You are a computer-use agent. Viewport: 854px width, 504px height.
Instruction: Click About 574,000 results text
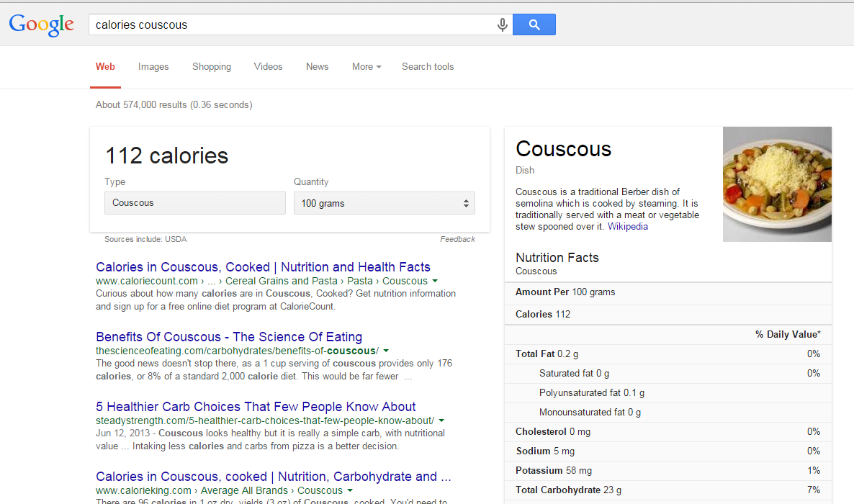click(174, 104)
